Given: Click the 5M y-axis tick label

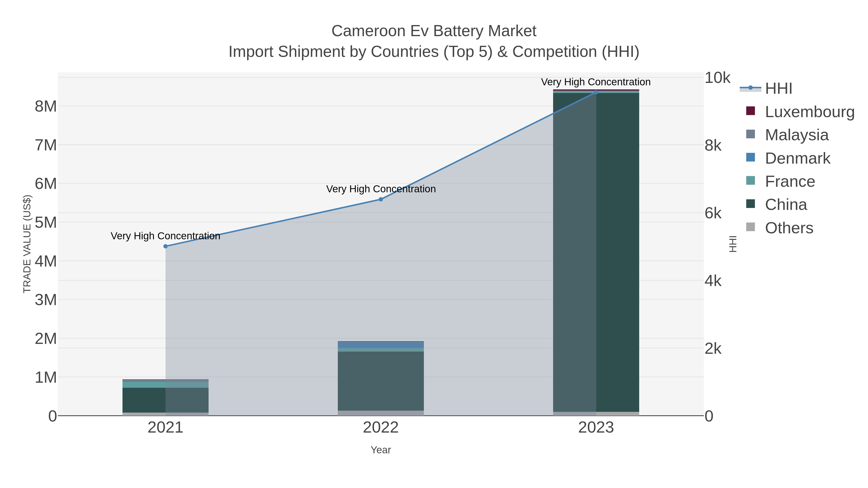Looking at the screenshot, I should coord(46,222).
